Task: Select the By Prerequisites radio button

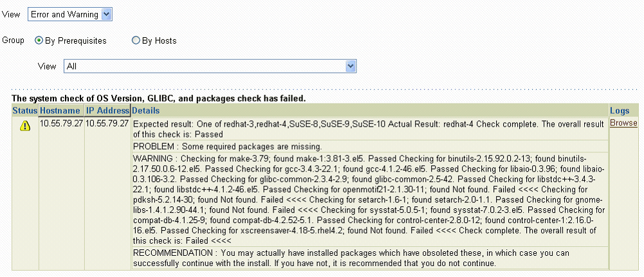Action: 39,40
